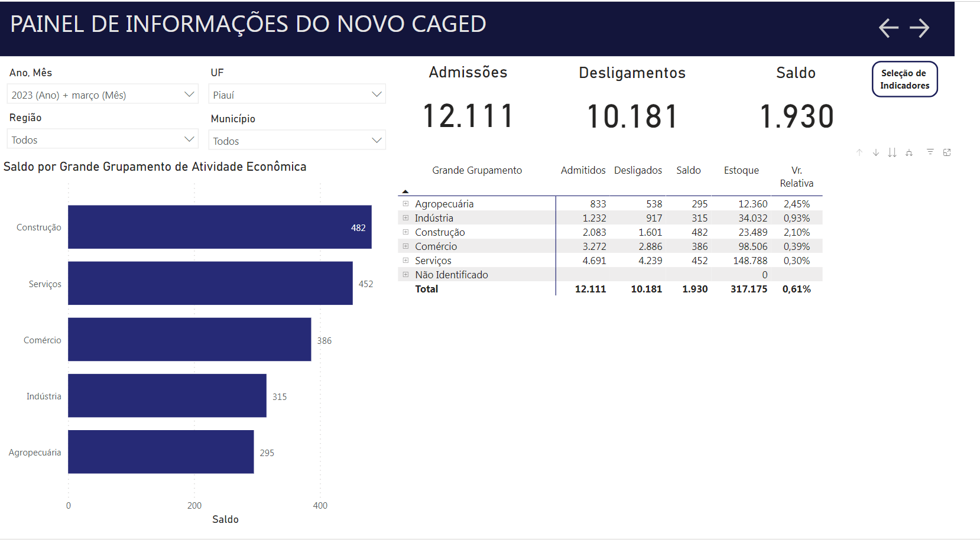Select the Indústria bar in chart
Image resolution: width=980 pixels, height=540 pixels.
167,395
